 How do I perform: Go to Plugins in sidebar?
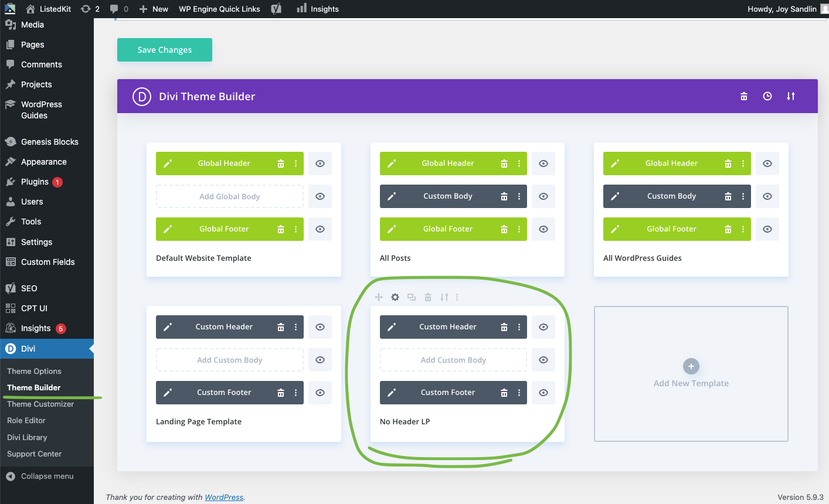coord(35,182)
